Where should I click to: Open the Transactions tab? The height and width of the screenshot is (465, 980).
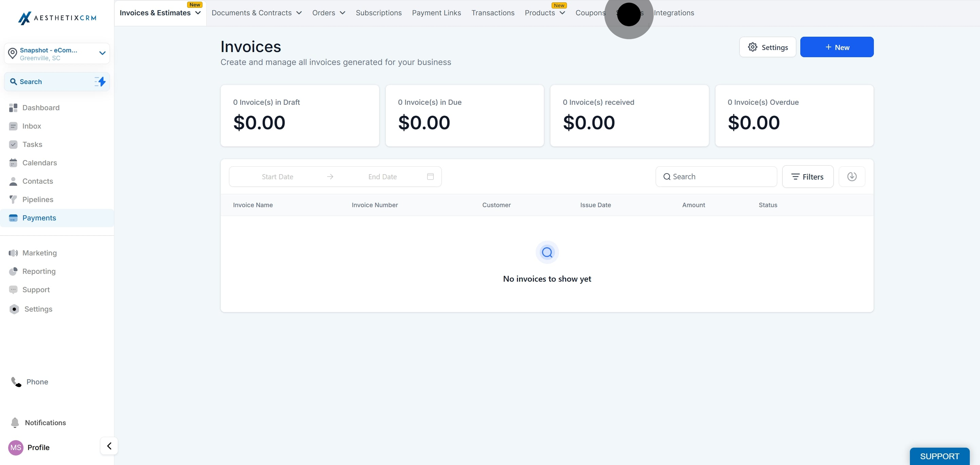(x=492, y=13)
